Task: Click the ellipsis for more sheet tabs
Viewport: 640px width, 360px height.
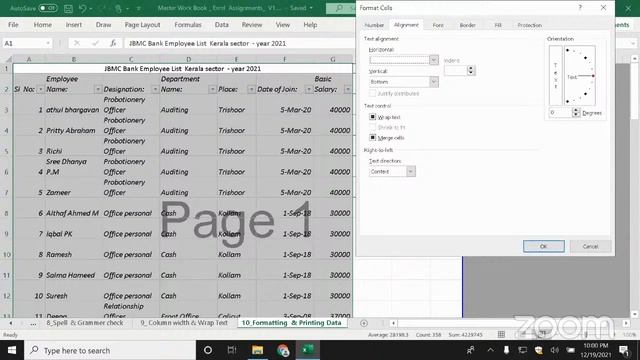Action: pos(33,323)
